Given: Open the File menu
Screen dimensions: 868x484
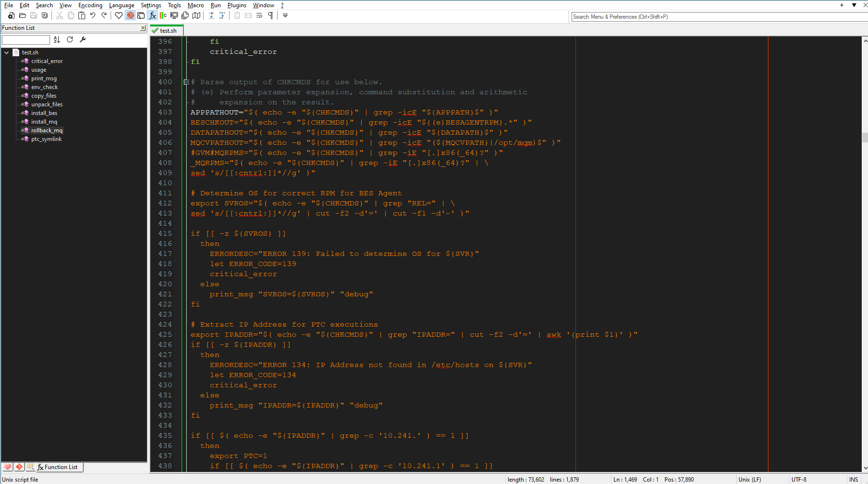Looking at the screenshot, I should click(x=9, y=5).
